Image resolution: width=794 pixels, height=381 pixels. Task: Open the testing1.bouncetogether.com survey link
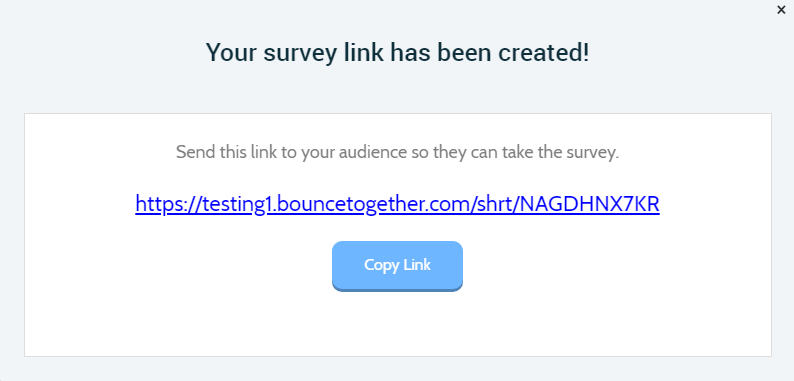(397, 204)
